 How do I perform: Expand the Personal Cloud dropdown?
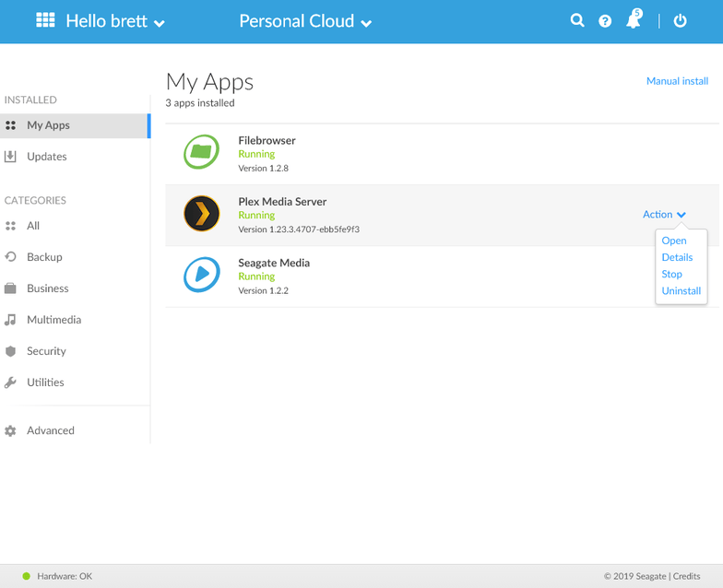[x=305, y=21]
